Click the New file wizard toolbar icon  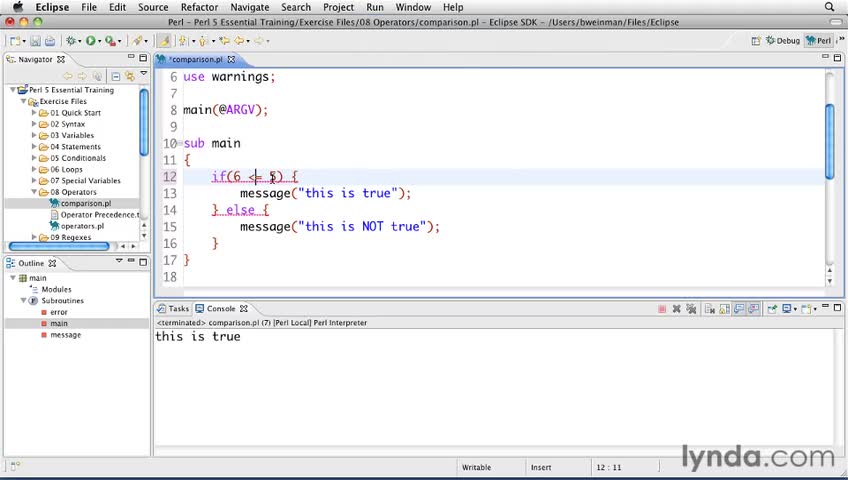(15, 41)
